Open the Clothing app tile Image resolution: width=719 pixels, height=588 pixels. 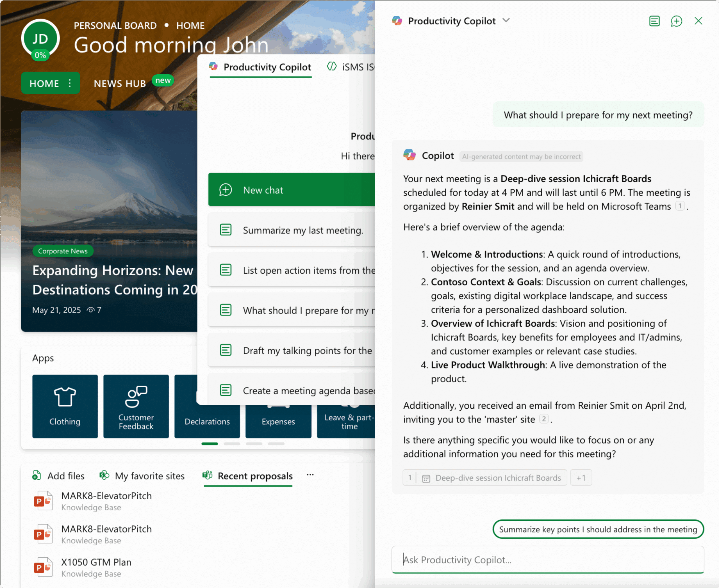65,406
